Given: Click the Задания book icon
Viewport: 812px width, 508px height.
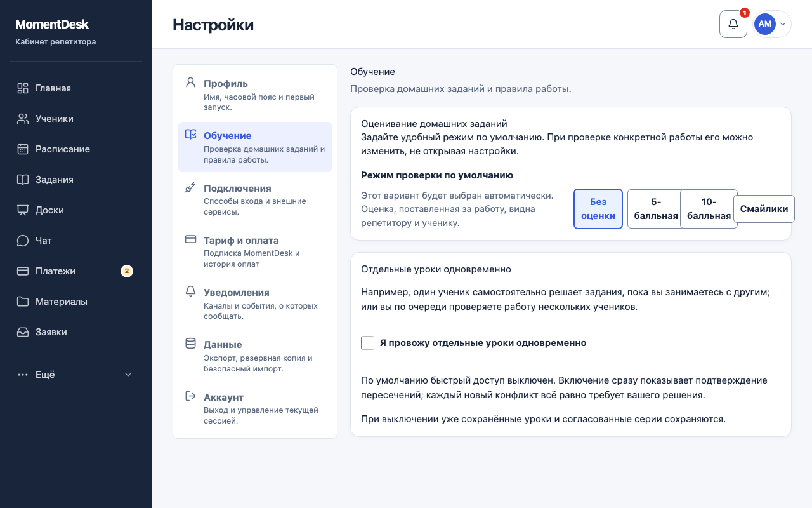Looking at the screenshot, I should [23, 180].
